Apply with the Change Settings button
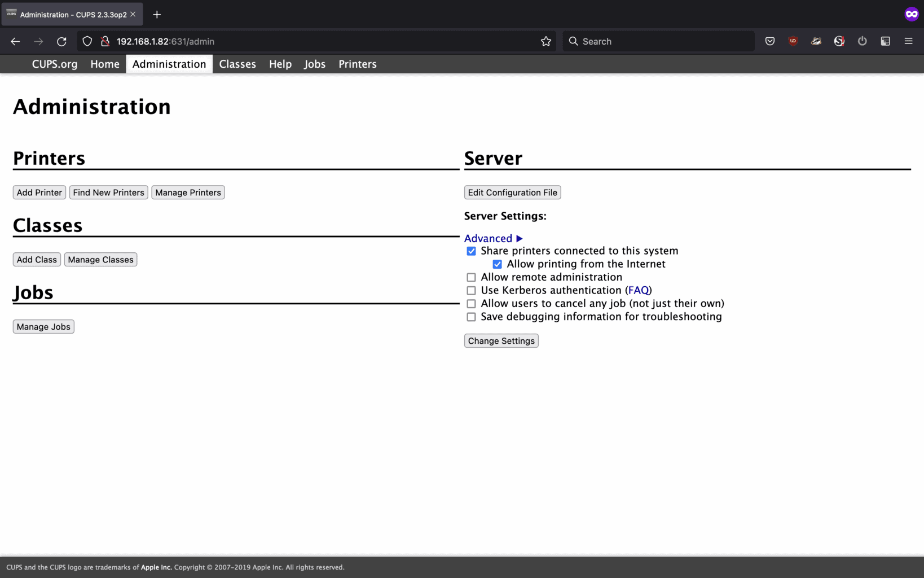Screen dimensions: 924x578 coord(501,341)
